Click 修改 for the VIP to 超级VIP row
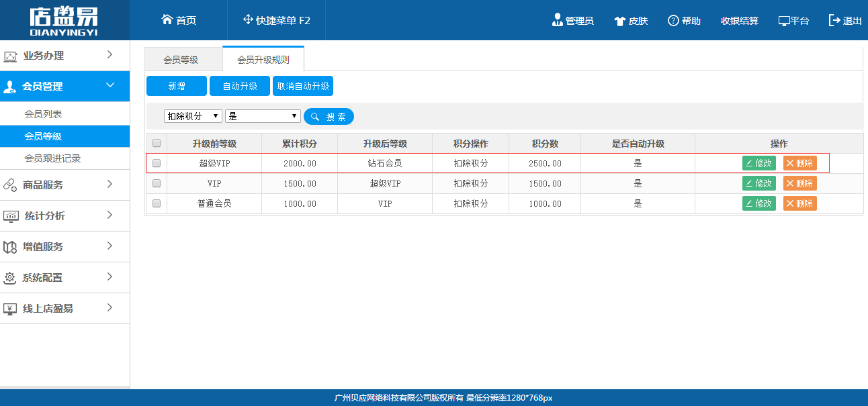Screen dimensions: 868x406 pos(759,183)
